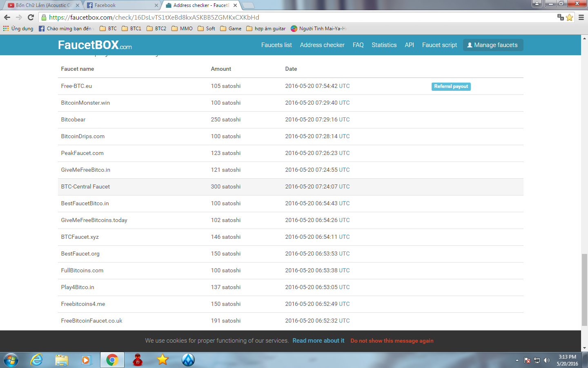Open the FAQ page
The width and height of the screenshot is (588, 368).
[358, 45]
